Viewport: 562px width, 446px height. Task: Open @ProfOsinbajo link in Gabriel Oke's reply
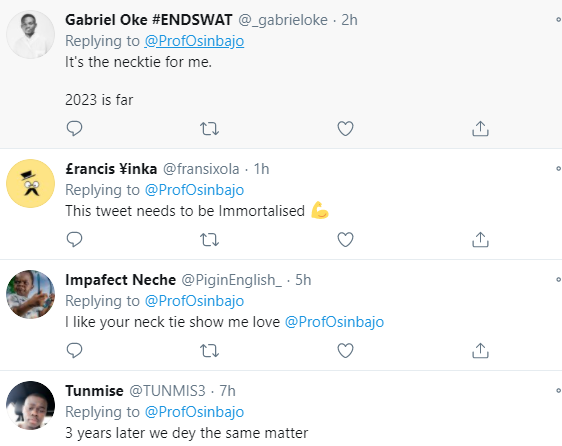(x=194, y=41)
